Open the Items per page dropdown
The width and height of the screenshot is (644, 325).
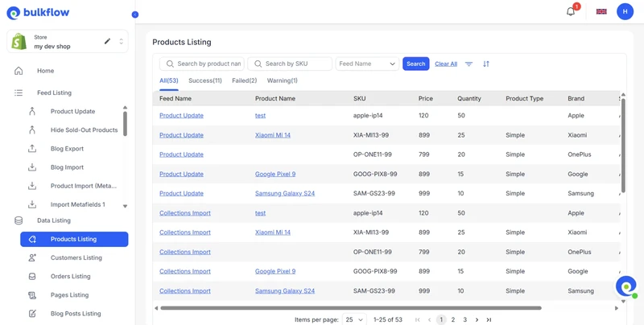point(354,319)
